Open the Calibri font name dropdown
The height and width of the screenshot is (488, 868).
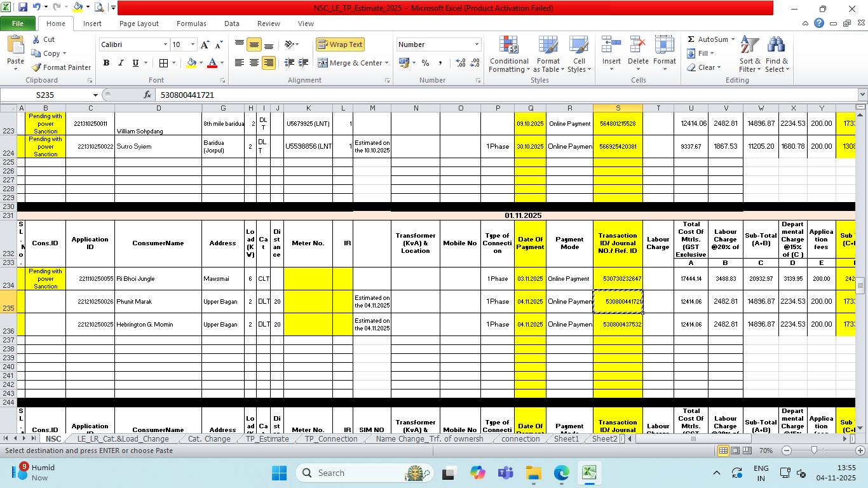165,44
